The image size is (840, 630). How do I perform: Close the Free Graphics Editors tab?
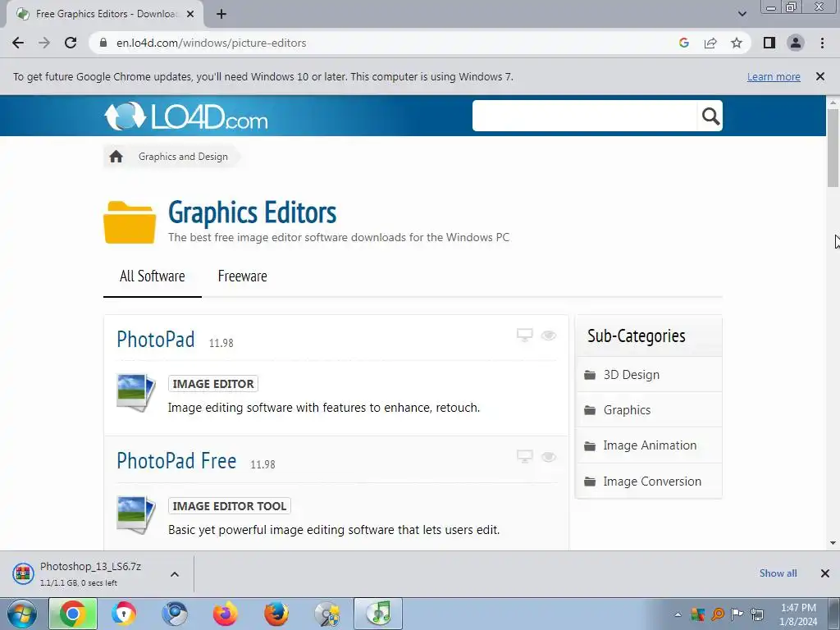(x=189, y=14)
